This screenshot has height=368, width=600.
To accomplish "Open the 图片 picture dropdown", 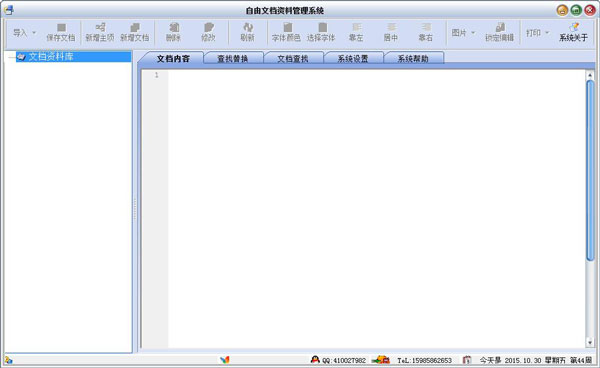I will pos(463,33).
